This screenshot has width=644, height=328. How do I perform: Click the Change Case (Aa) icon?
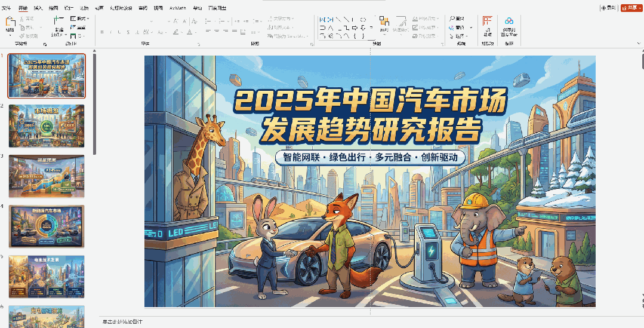(x=161, y=32)
